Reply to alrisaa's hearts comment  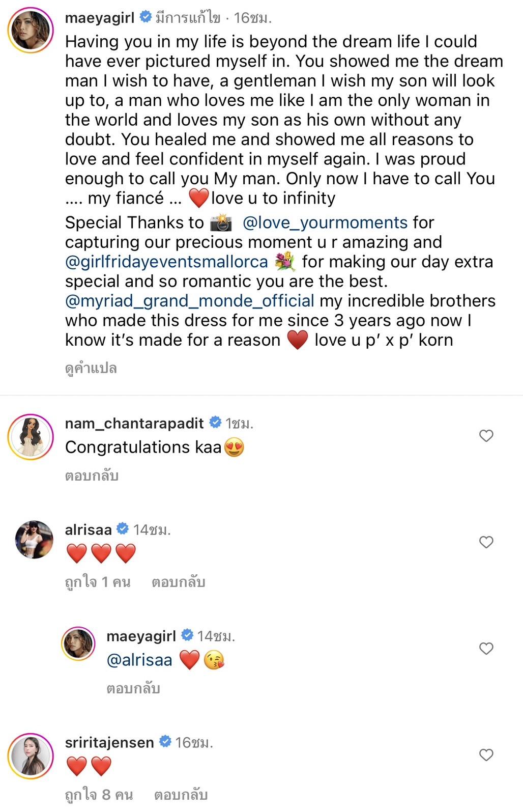pyautogui.click(x=178, y=582)
